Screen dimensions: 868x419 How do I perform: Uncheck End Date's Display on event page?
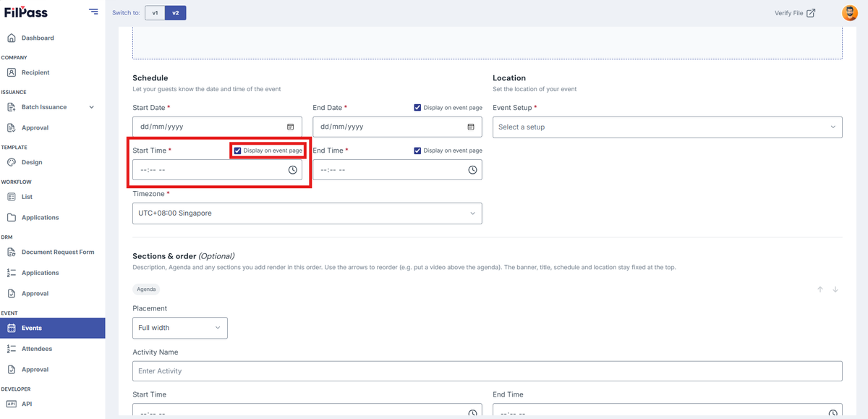417,108
